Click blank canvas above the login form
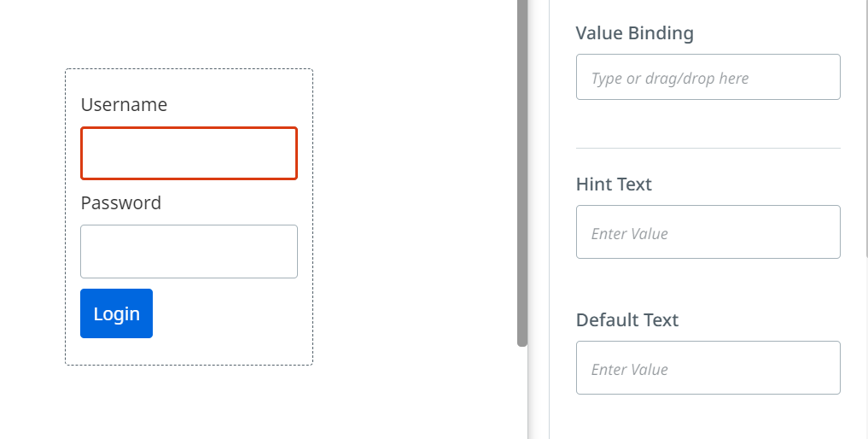The height and width of the screenshot is (439, 868). (188, 34)
